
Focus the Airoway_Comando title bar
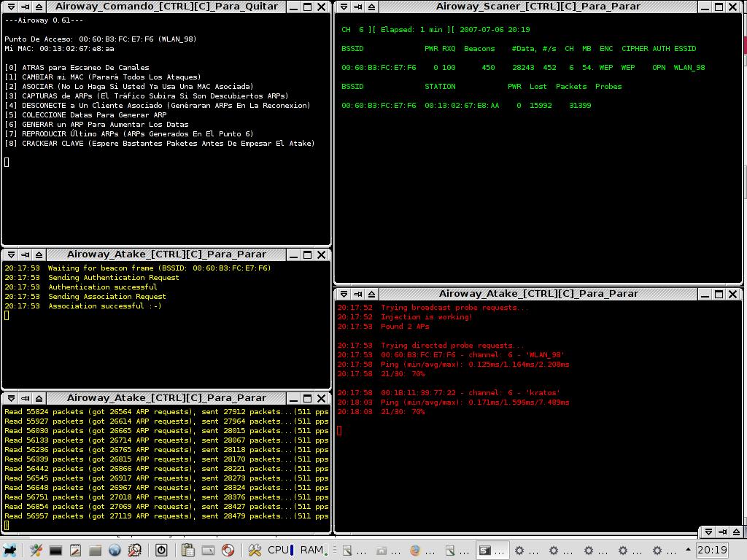tap(167, 7)
